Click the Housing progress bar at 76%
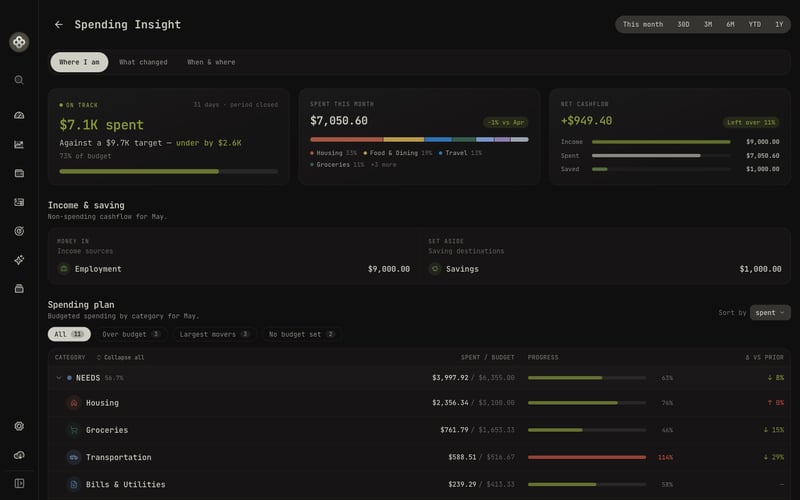The width and height of the screenshot is (800, 500). point(587,403)
